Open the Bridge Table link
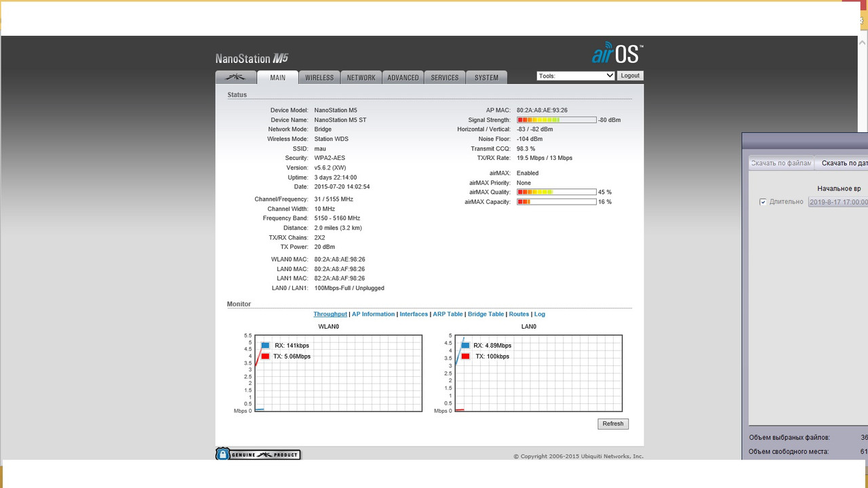 point(486,314)
